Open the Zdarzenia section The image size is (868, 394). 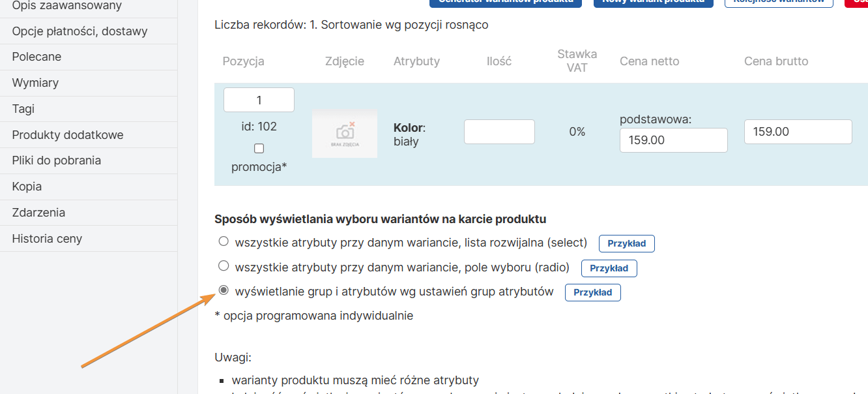(x=38, y=213)
